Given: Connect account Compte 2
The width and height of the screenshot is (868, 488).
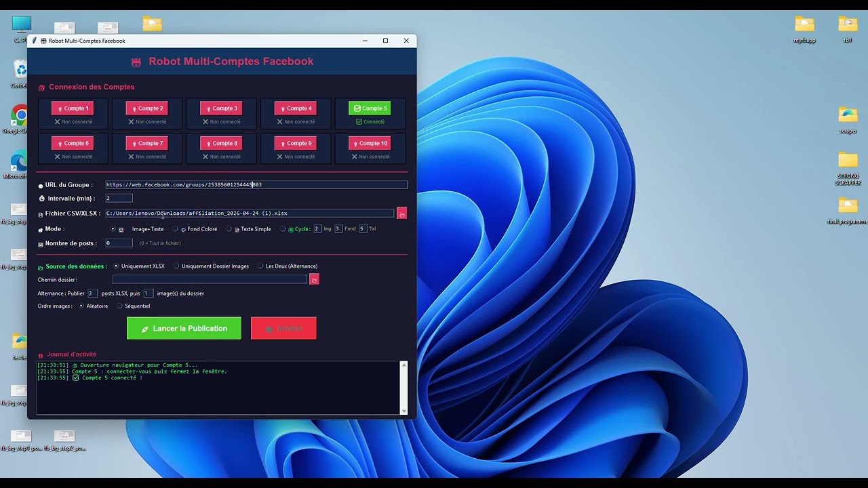Looking at the screenshot, I should coord(147,108).
